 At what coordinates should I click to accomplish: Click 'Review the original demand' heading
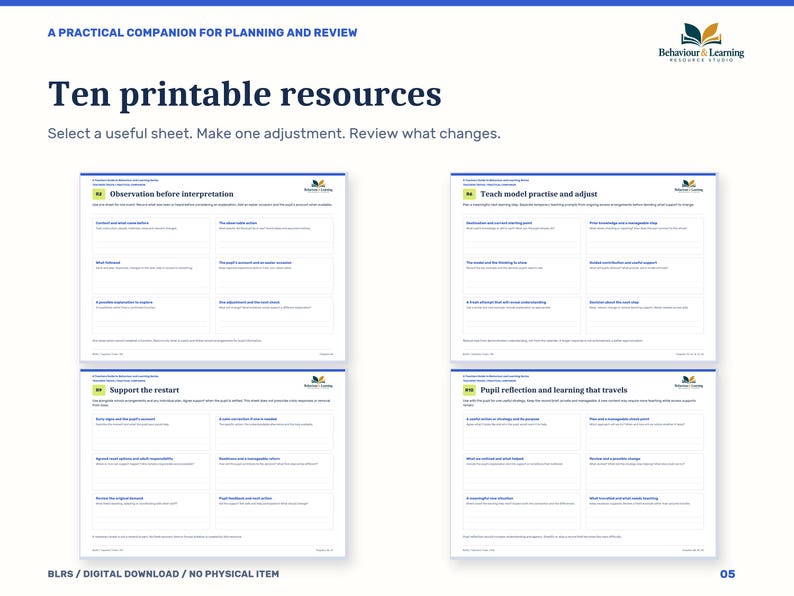click(x=120, y=498)
